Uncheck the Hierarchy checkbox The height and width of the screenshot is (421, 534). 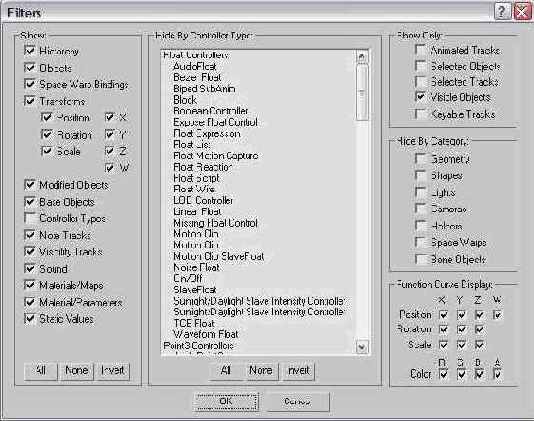pyautogui.click(x=30, y=50)
